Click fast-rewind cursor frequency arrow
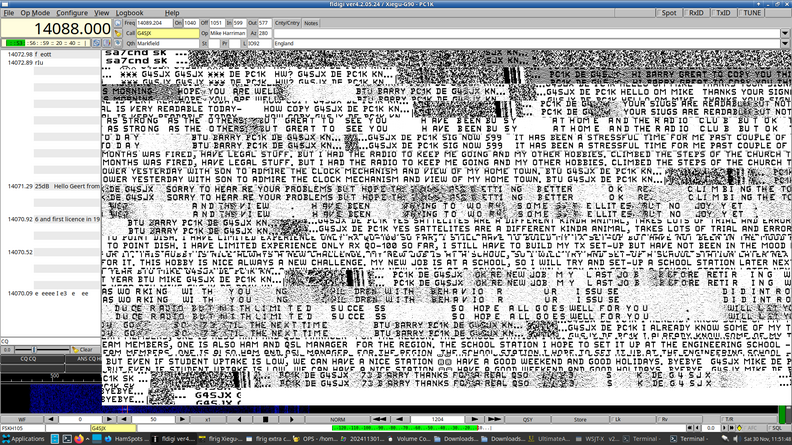Image resolution: width=792 pixels, height=445 pixels. [x=379, y=419]
